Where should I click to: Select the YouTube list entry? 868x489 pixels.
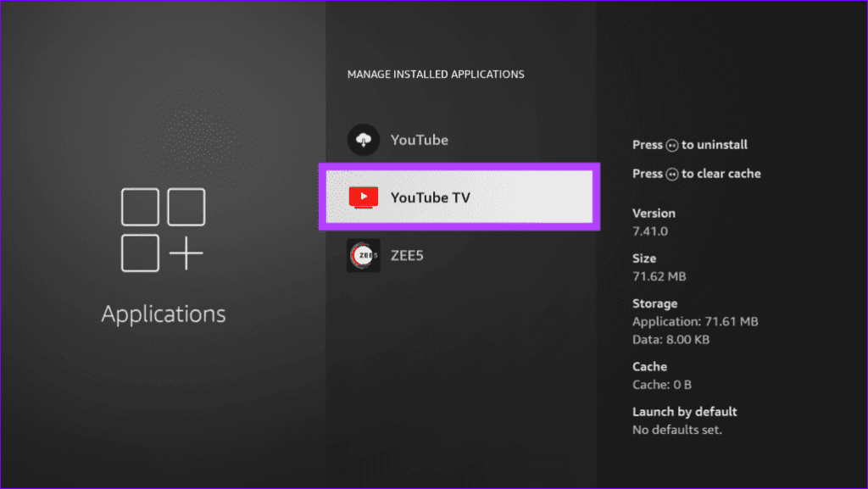coord(418,140)
